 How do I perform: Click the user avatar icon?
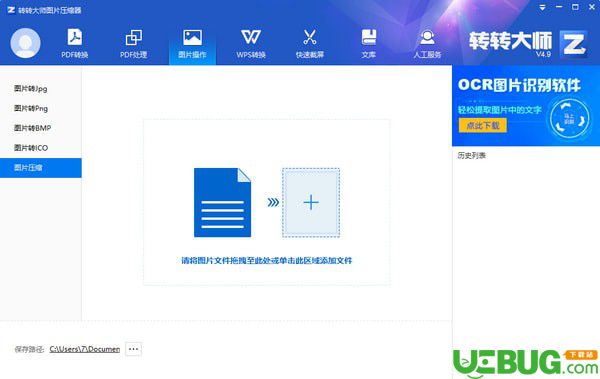click(x=25, y=43)
